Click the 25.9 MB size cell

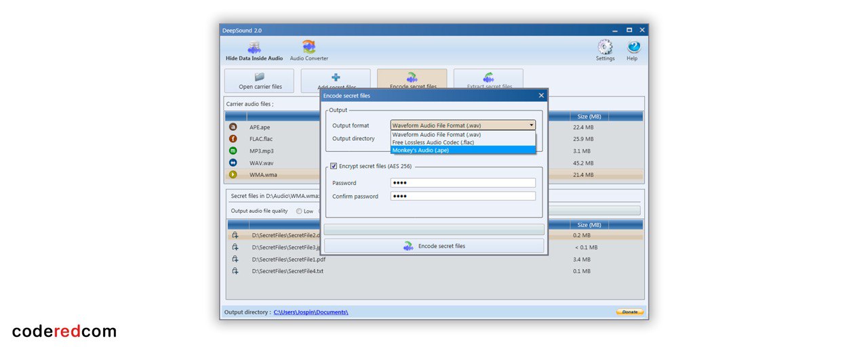click(583, 139)
